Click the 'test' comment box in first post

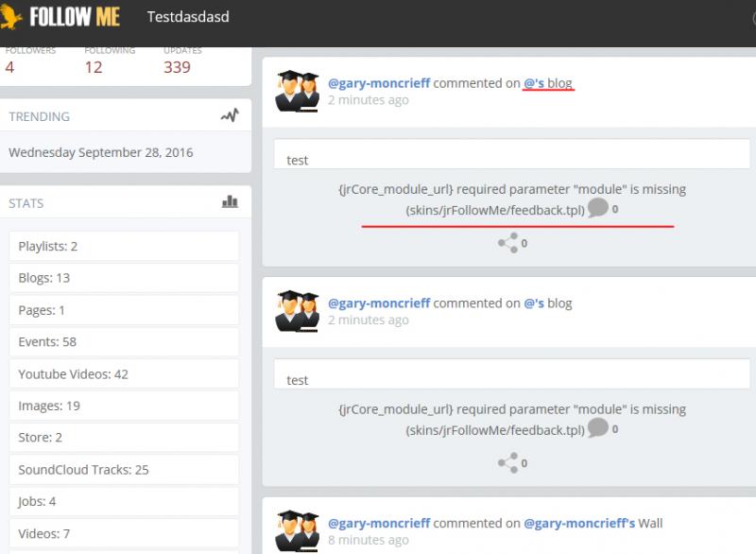click(x=512, y=154)
